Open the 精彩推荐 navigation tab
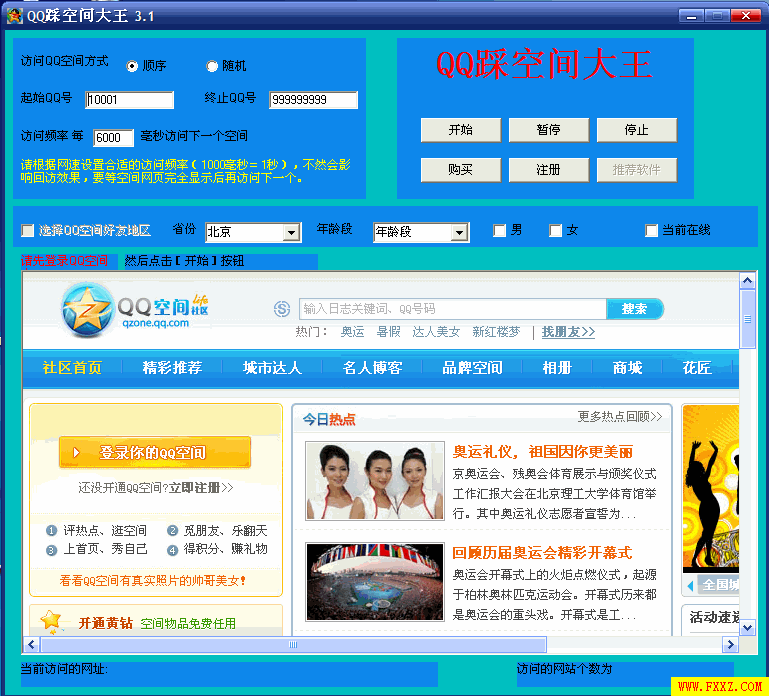This screenshot has height=696, width=769. (172, 368)
